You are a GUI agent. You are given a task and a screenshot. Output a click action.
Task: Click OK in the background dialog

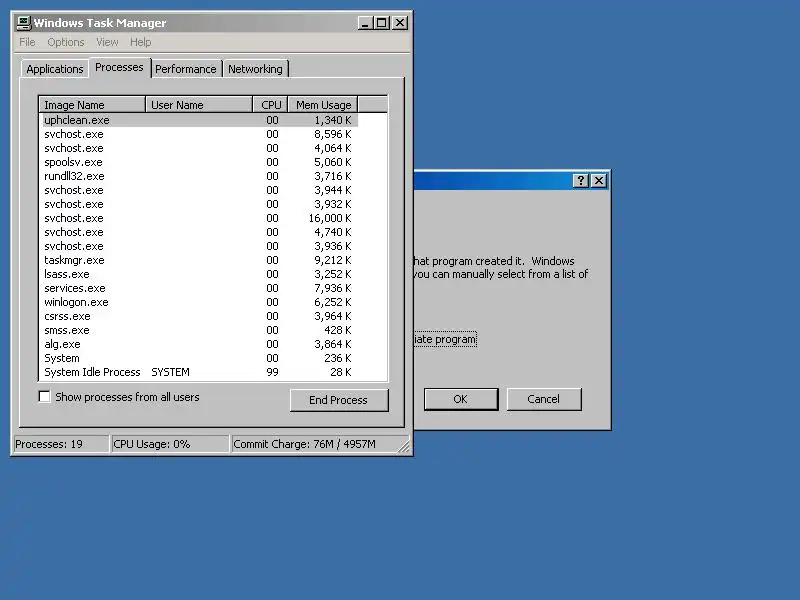tap(461, 399)
